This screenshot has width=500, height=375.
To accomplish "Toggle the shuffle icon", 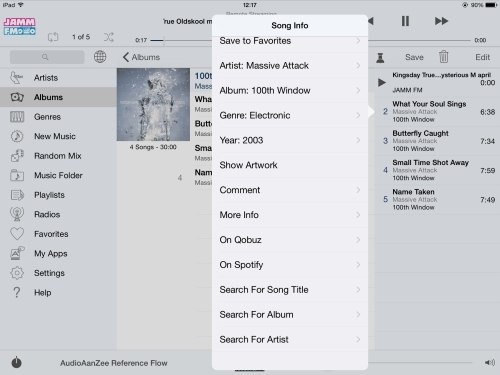I will 108,37.
